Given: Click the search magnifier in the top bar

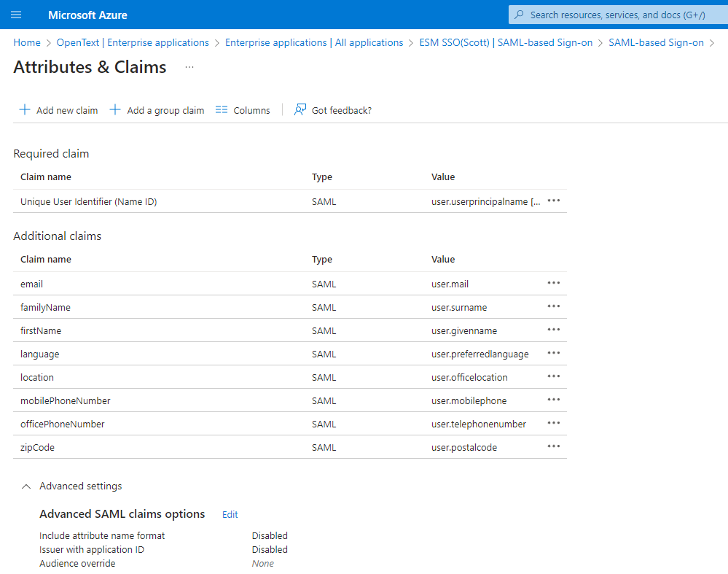Looking at the screenshot, I should tap(520, 15).
